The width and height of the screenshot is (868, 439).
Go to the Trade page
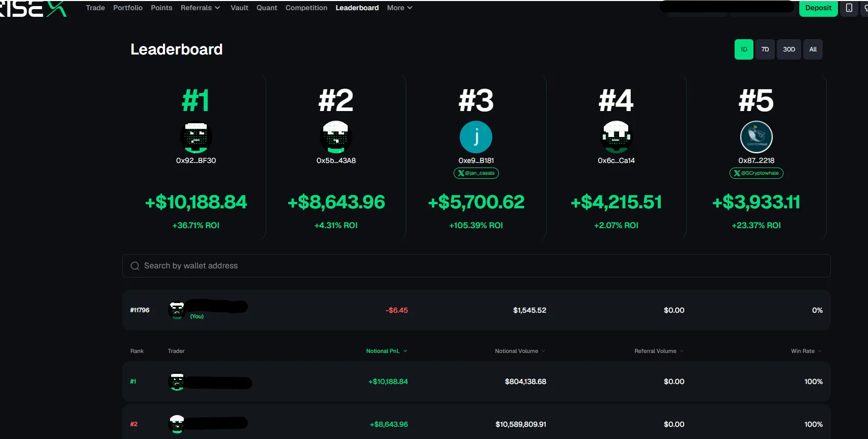tap(95, 8)
